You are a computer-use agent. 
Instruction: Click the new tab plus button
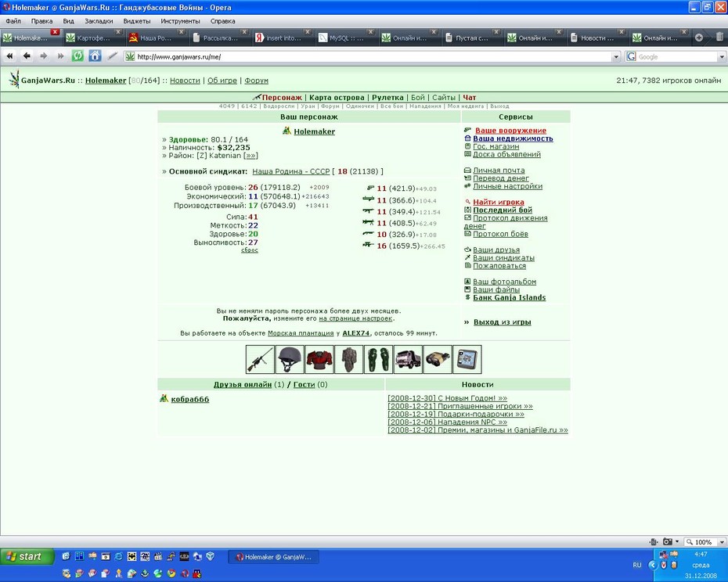pyautogui.click(x=699, y=38)
